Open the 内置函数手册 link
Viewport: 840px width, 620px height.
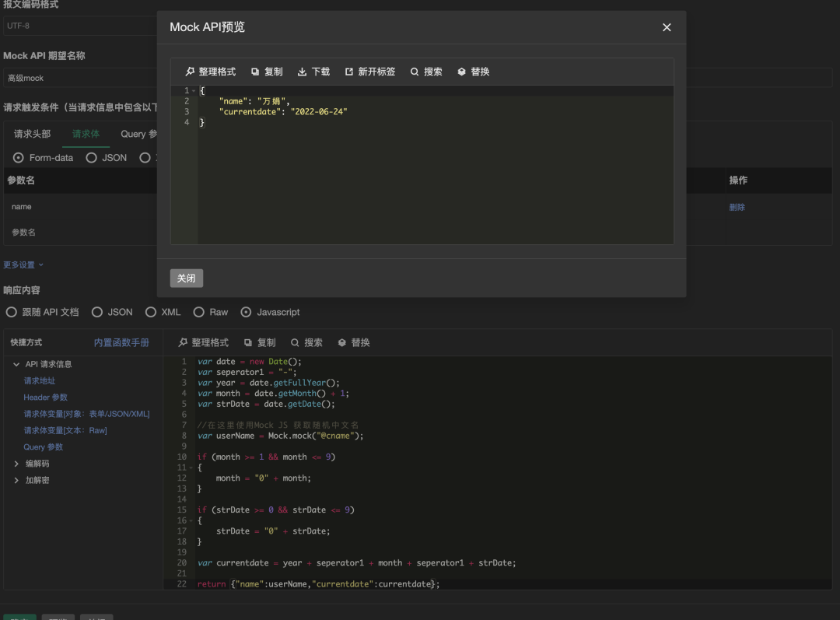[x=121, y=342]
